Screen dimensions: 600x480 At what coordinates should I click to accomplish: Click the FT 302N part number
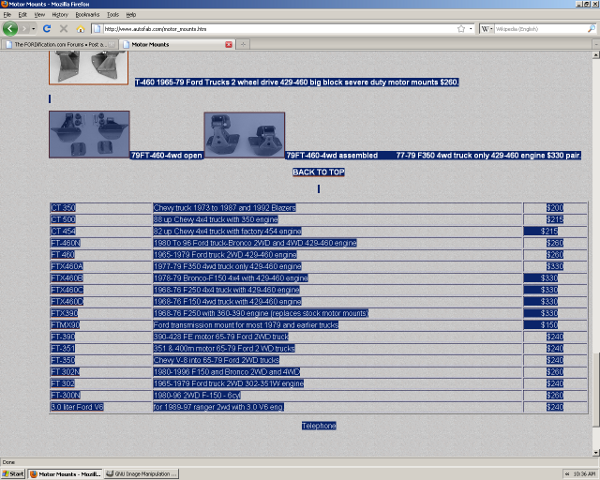pyautogui.click(x=65, y=372)
